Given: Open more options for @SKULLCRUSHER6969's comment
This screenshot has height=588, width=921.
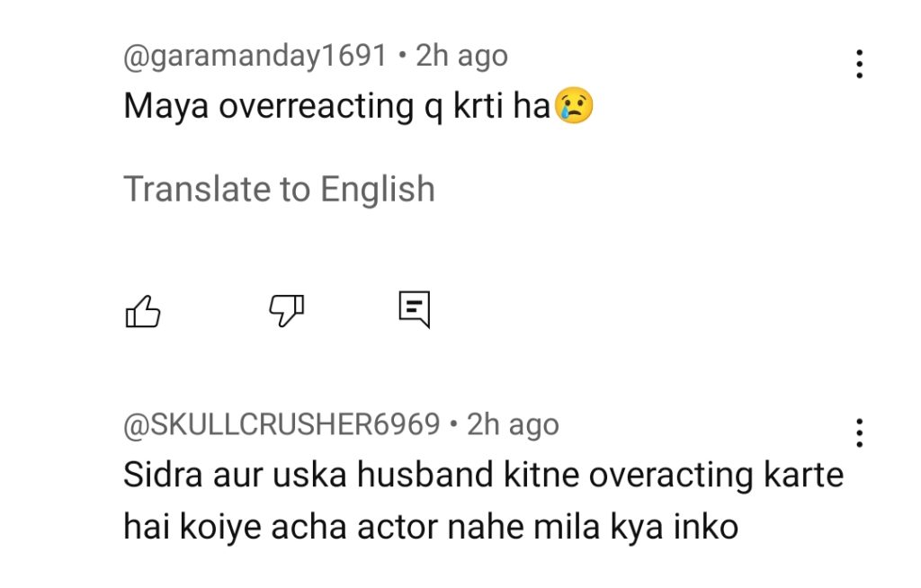Looking at the screenshot, I should click(x=859, y=432).
